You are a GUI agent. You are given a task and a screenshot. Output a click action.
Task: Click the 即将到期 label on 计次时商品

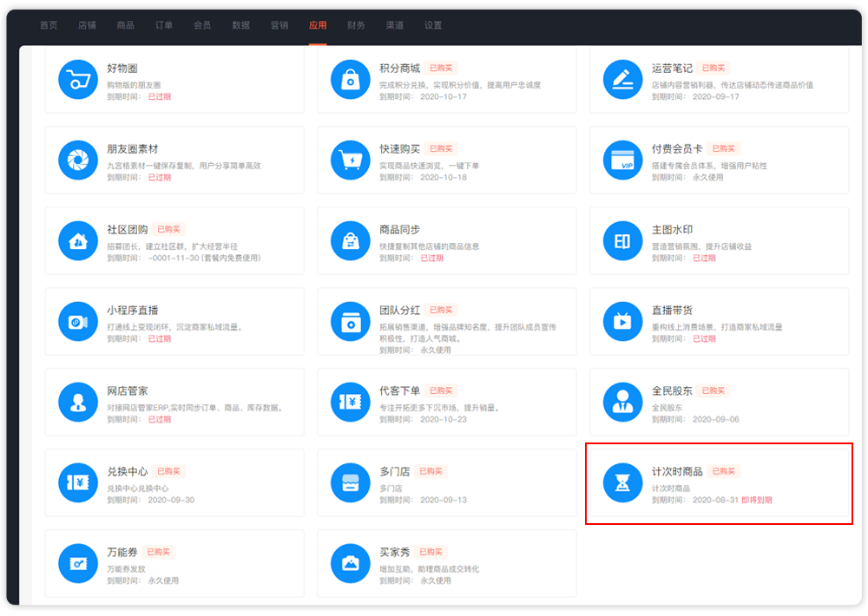[x=756, y=501]
